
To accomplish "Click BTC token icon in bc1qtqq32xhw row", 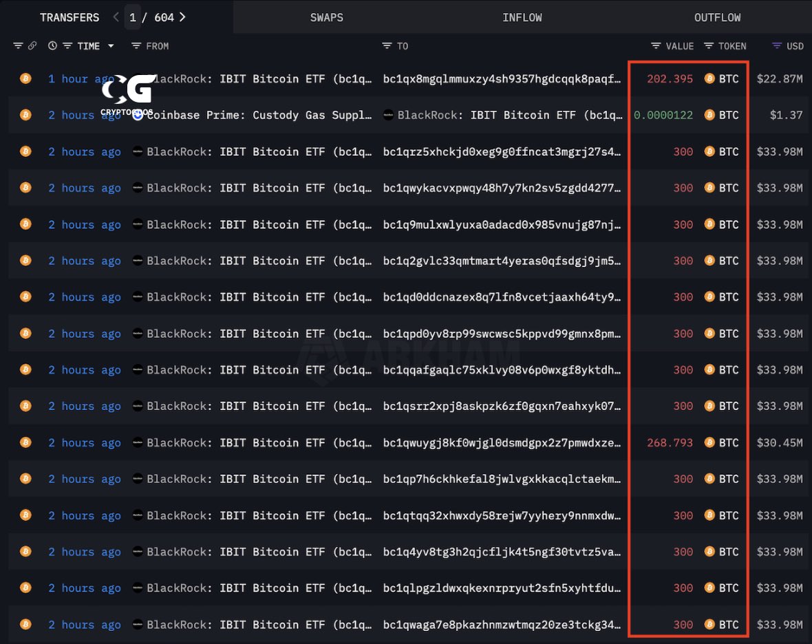I will 709,515.
